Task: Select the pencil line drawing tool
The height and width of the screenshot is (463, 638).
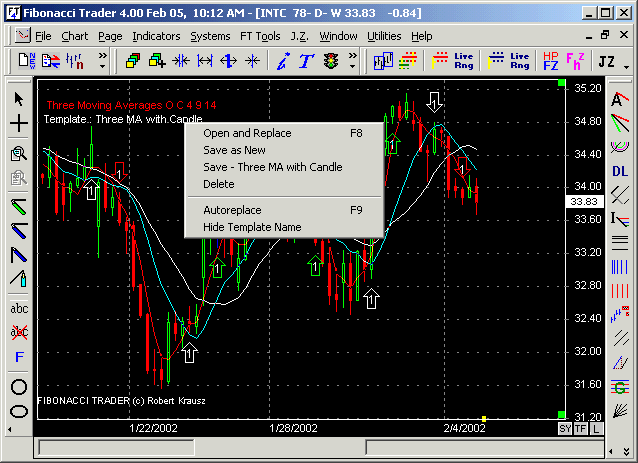Action: [x=19, y=279]
